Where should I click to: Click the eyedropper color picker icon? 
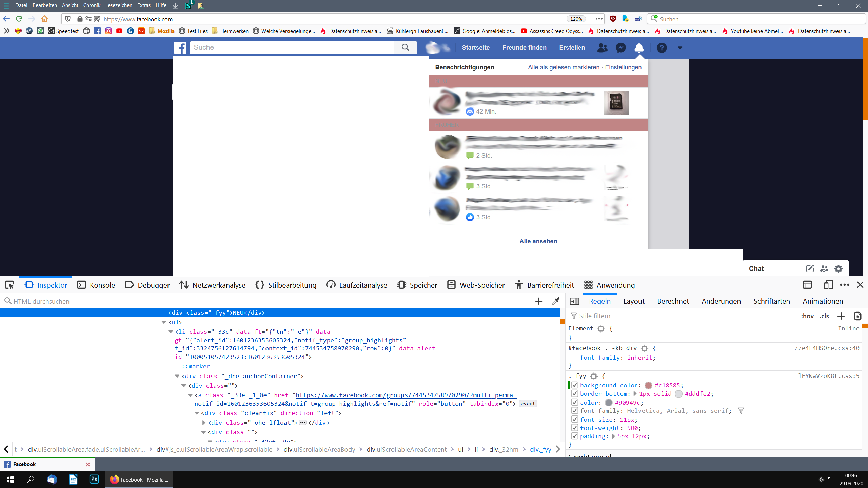(555, 301)
